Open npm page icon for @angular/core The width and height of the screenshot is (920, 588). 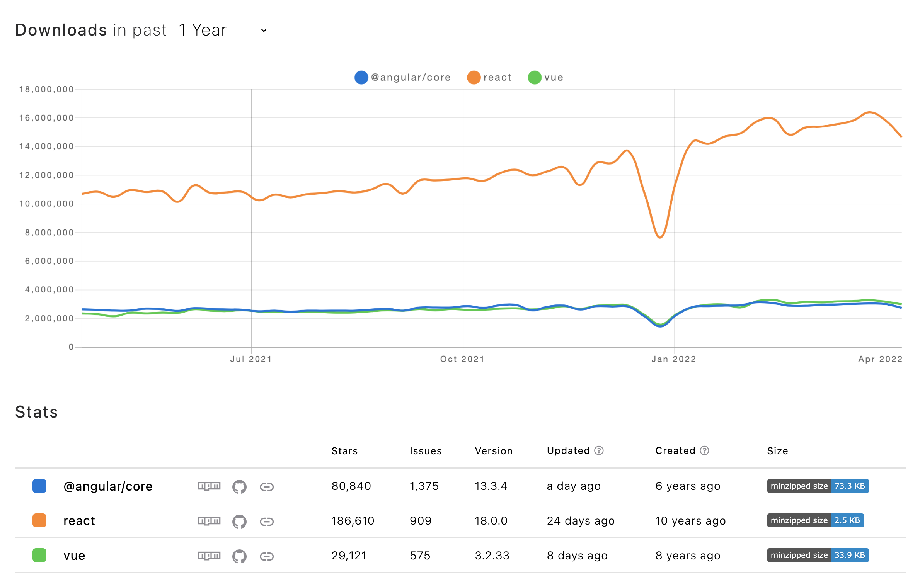tap(209, 486)
